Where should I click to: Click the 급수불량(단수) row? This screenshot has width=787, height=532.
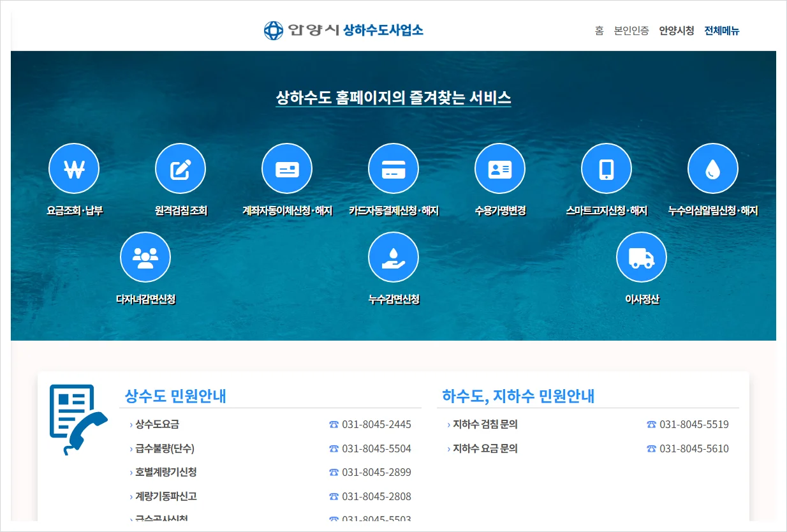(270, 448)
